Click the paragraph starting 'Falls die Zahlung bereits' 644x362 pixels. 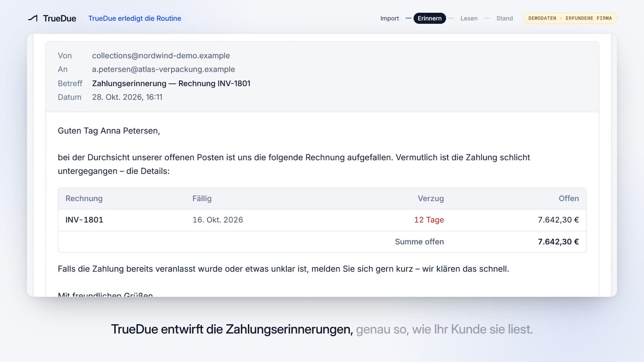pos(283,269)
